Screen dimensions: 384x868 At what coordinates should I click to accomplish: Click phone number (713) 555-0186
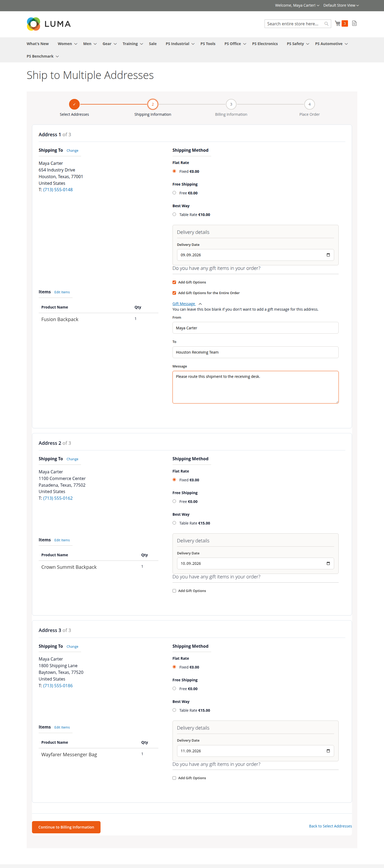click(x=58, y=685)
